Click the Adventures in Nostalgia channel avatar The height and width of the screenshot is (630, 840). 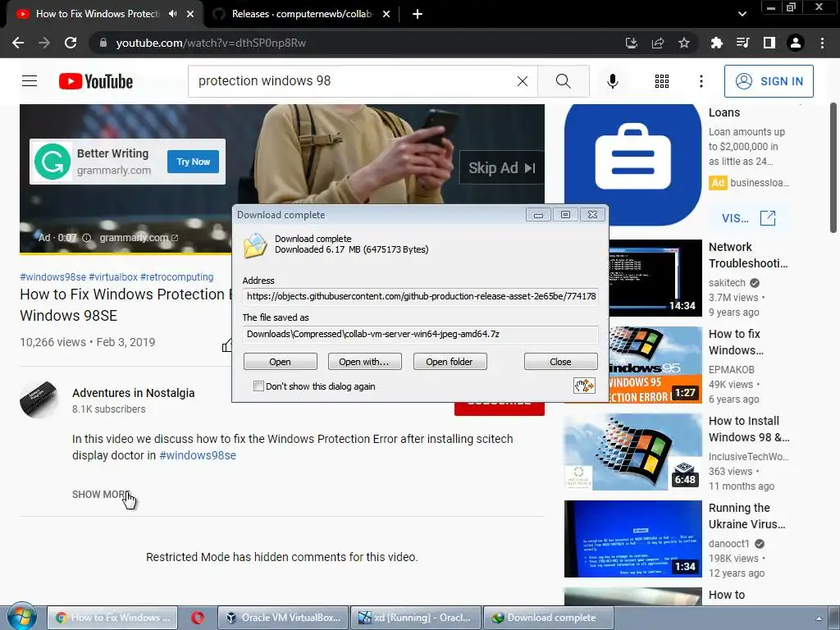click(39, 399)
